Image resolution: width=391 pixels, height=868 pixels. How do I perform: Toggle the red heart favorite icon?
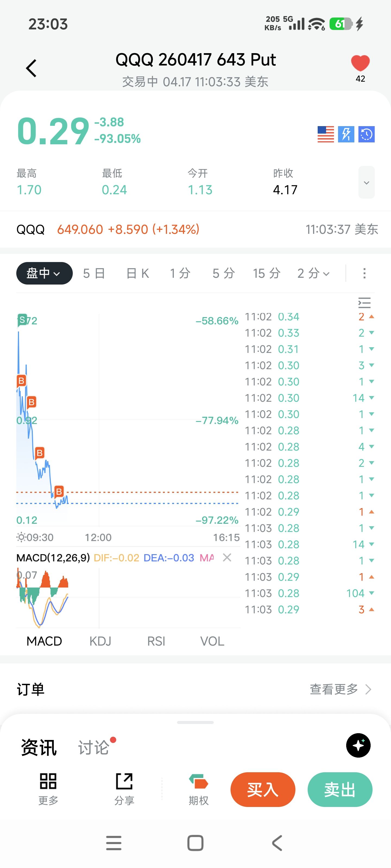point(360,63)
